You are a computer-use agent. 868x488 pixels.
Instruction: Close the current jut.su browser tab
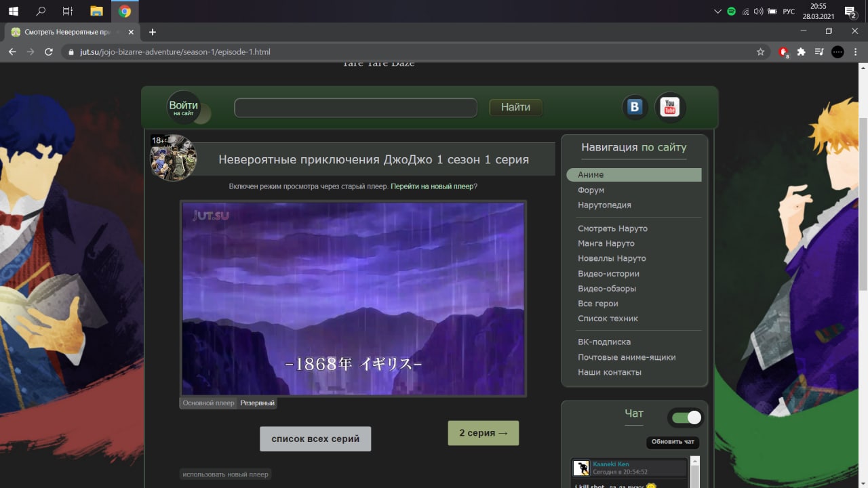point(131,32)
